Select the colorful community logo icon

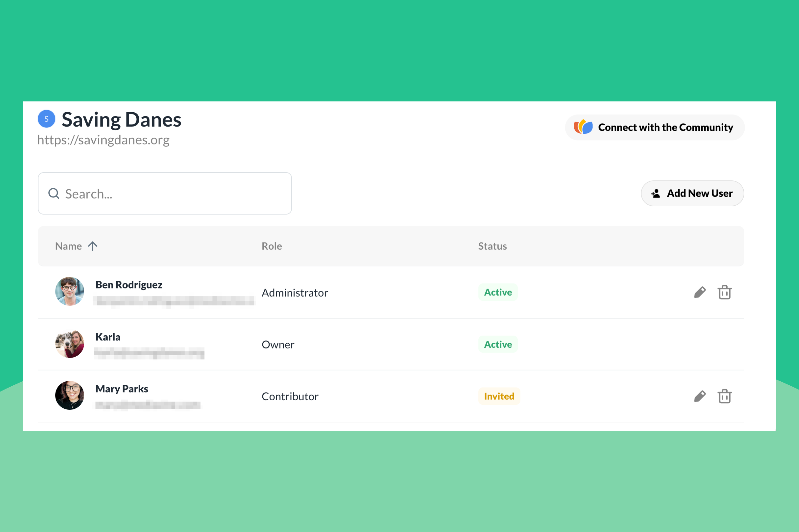pos(583,127)
